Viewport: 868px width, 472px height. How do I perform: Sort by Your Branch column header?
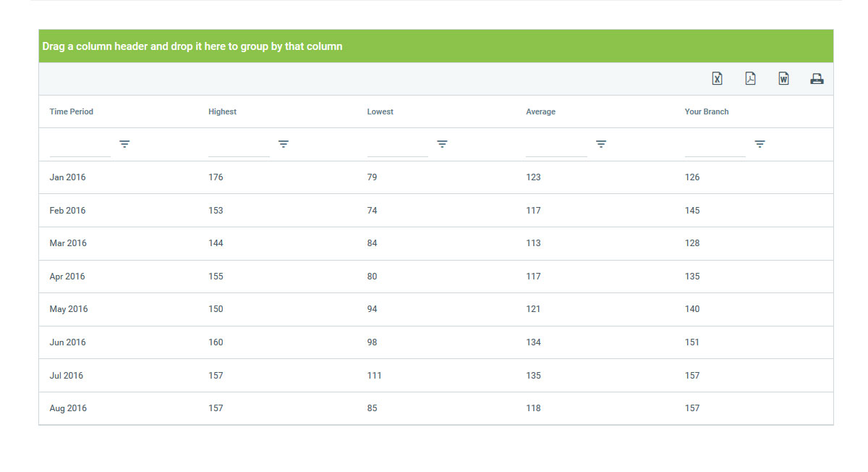(x=707, y=111)
